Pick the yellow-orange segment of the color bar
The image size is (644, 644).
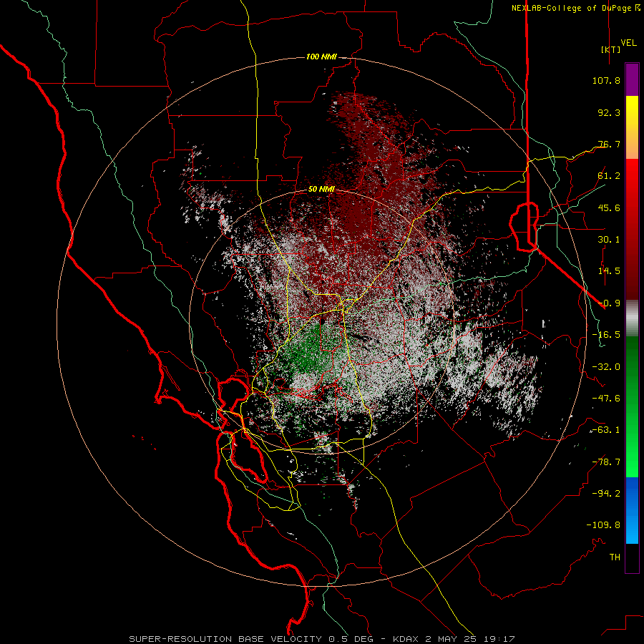(632, 127)
